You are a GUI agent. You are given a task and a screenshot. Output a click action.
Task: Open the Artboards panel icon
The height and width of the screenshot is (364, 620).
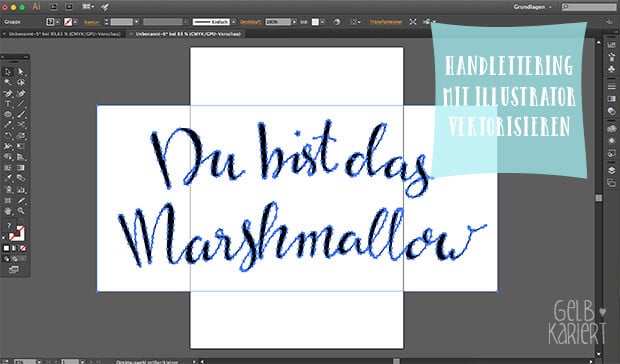point(611,182)
